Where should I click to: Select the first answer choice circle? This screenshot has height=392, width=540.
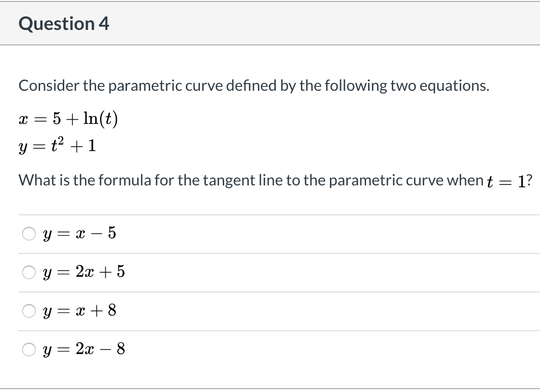pyautogui.click(x=28, y=233)
